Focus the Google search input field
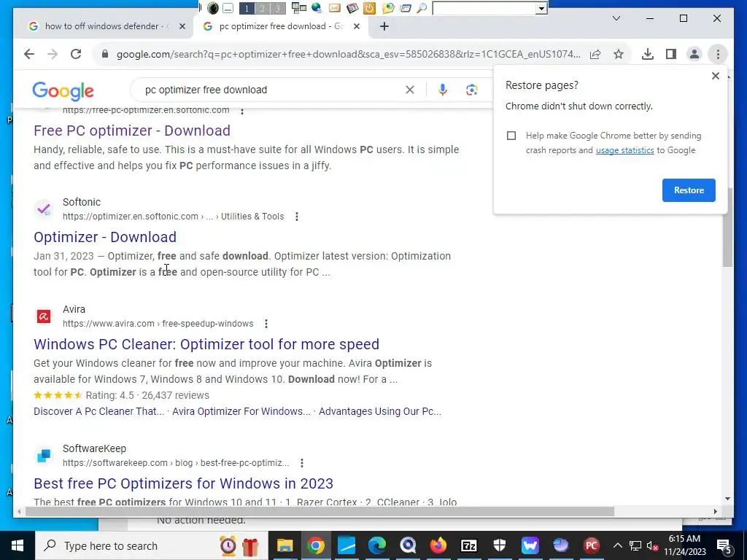 pos(271,90)
